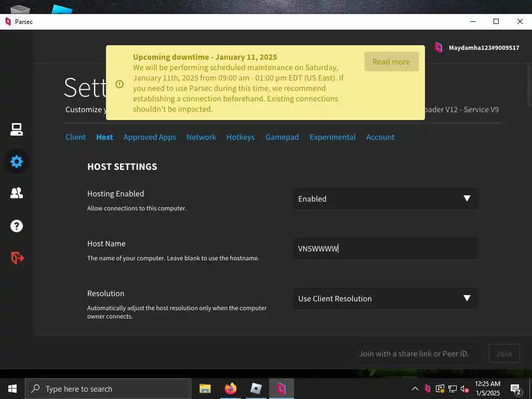Expand the Hosting Enabled dropdown
532x399 pixels.
click(x=385, y=199)
